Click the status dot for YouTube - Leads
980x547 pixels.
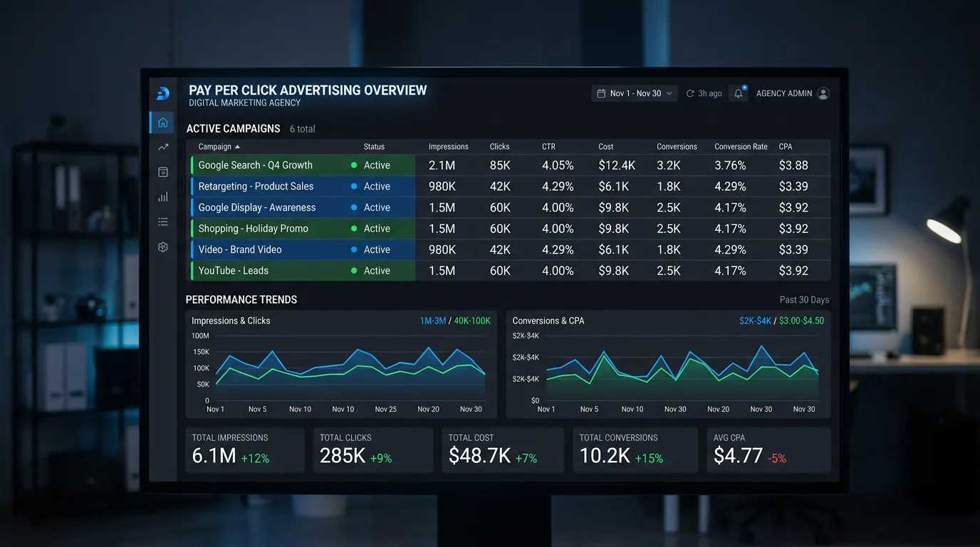tap(354, 271)
